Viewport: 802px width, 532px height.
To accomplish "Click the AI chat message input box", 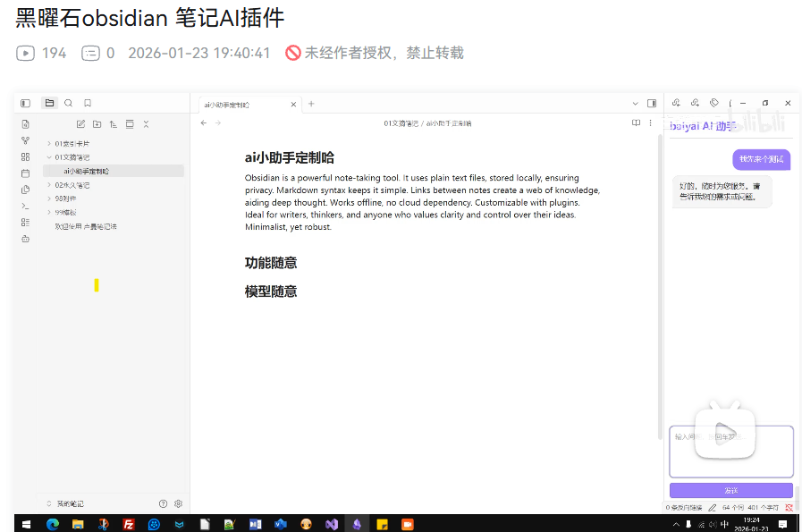I will click(730, 452).
